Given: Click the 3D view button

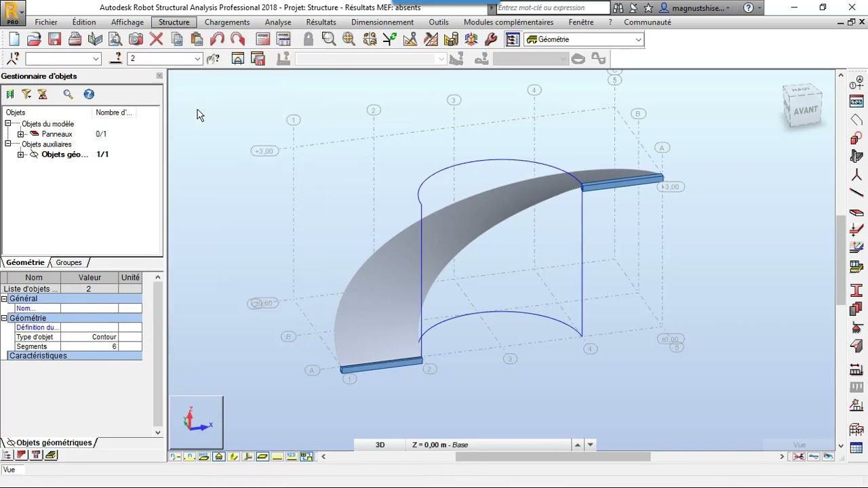Looking at the screenshot, I should (x=380, y=445).
